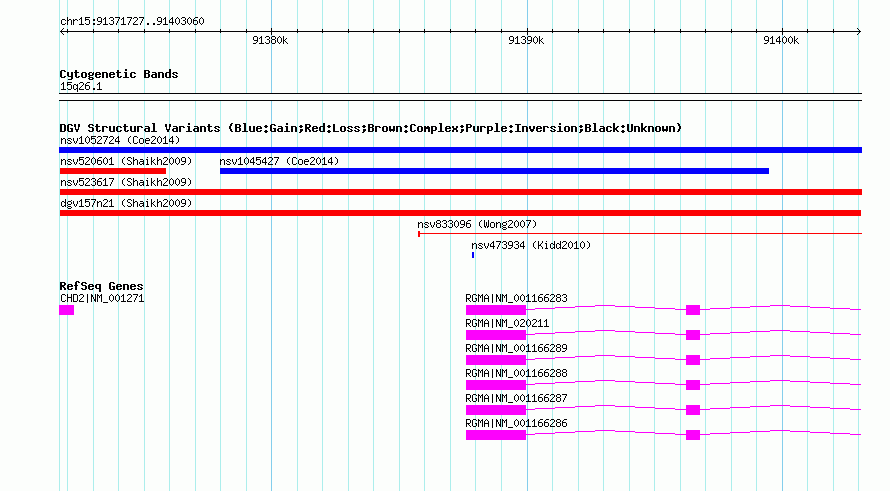Select the red loss bar of nsv523617

point(460,192)
